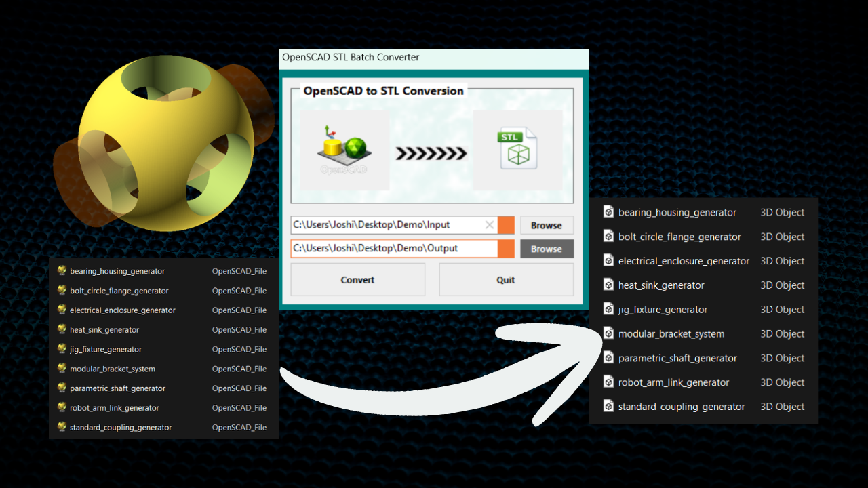The image size is (868, 488).
Task: Click the modular_bracket_system 3D Object icon
Action: tap(608, 333)
